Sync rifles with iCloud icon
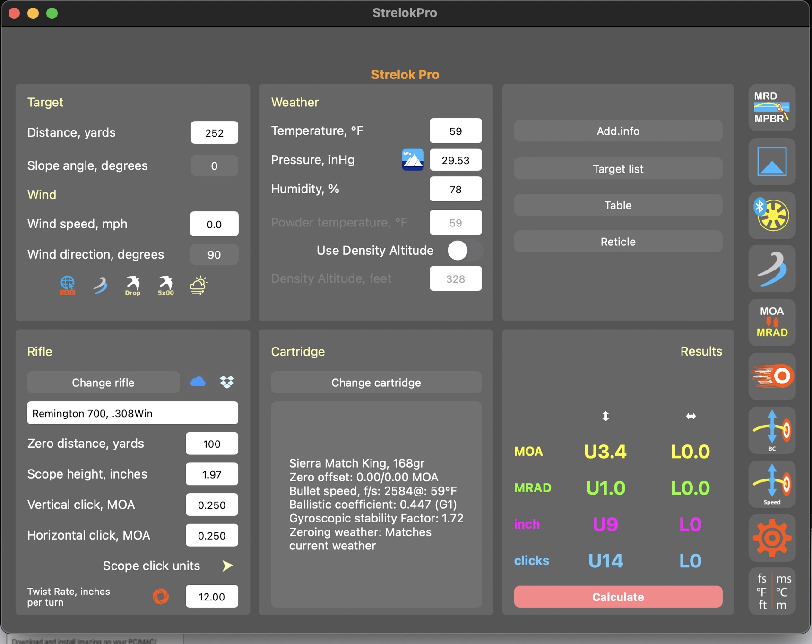 click(198, 382)
